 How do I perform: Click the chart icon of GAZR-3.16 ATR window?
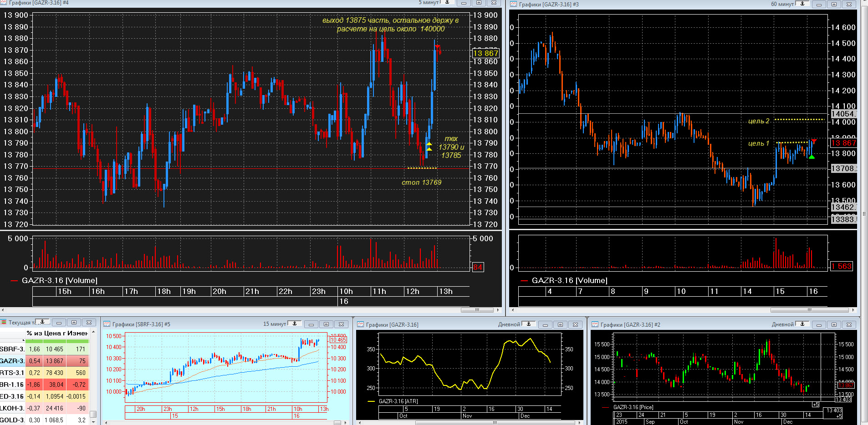(x=361, y=324)
